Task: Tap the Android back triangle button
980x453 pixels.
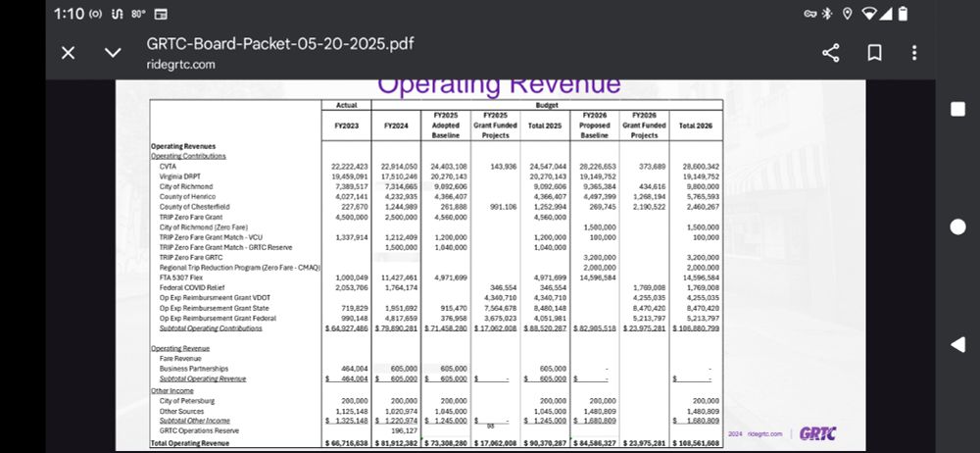Action: [x=957, y=344]
